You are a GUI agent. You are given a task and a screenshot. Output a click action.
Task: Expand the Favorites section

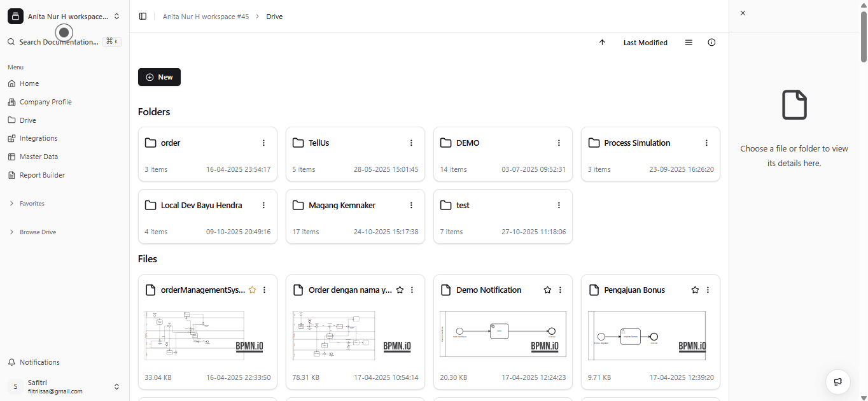[11, 203]
